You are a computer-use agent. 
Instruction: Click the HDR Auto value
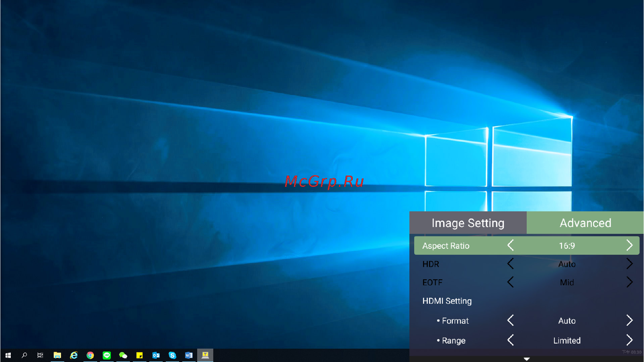567,264
